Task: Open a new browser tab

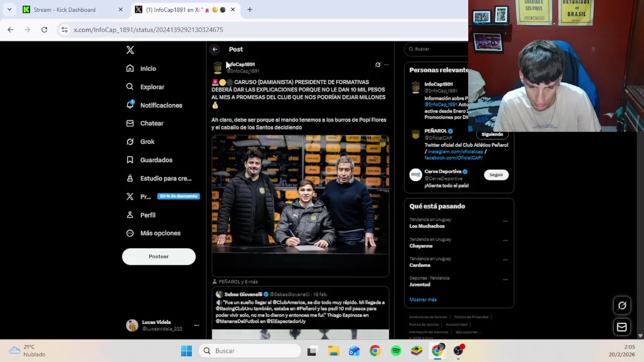Action: pos(250,10)
